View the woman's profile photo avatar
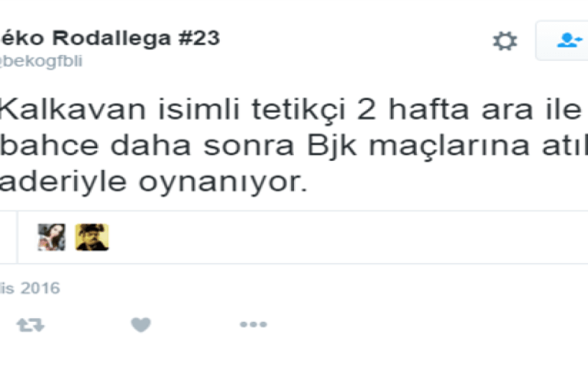 (x=52, y=237)
